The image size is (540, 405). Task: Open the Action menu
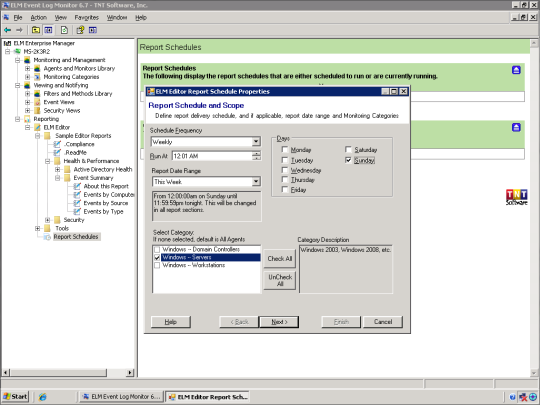tap(38, 18)
